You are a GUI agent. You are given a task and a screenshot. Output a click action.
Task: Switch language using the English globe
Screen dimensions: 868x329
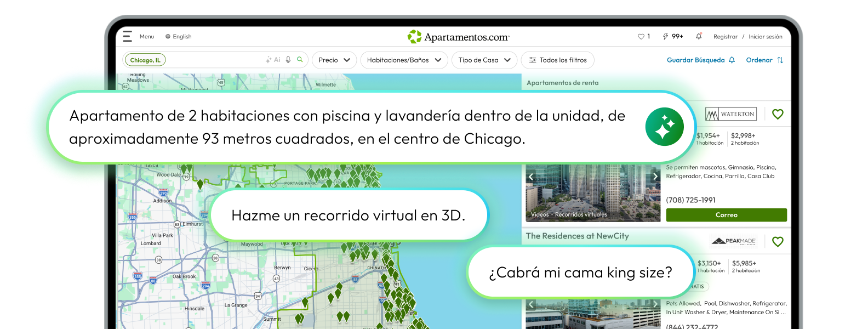(179, 37)
